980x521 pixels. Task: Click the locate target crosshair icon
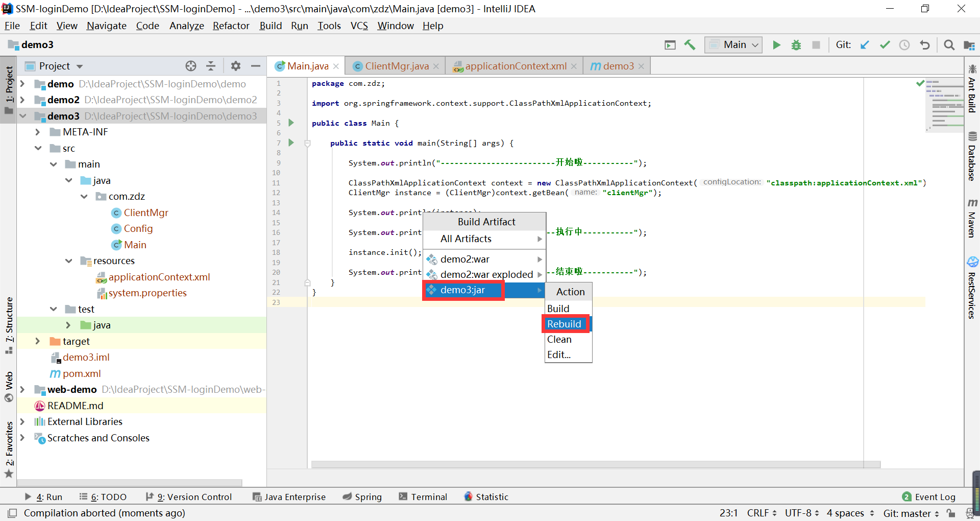click(191, 66)
